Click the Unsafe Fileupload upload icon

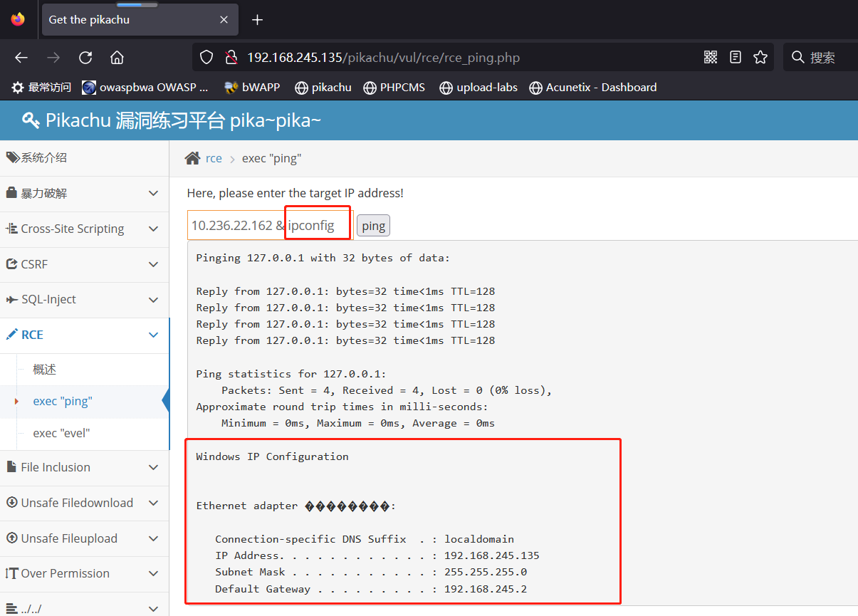click(x=11, y=538)
